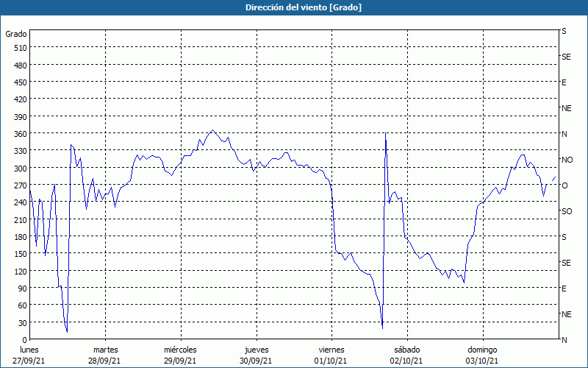Click the 'lunes 27/09/21' date label
This screenshot has width=588, height=368.
[x=29, y=355]
